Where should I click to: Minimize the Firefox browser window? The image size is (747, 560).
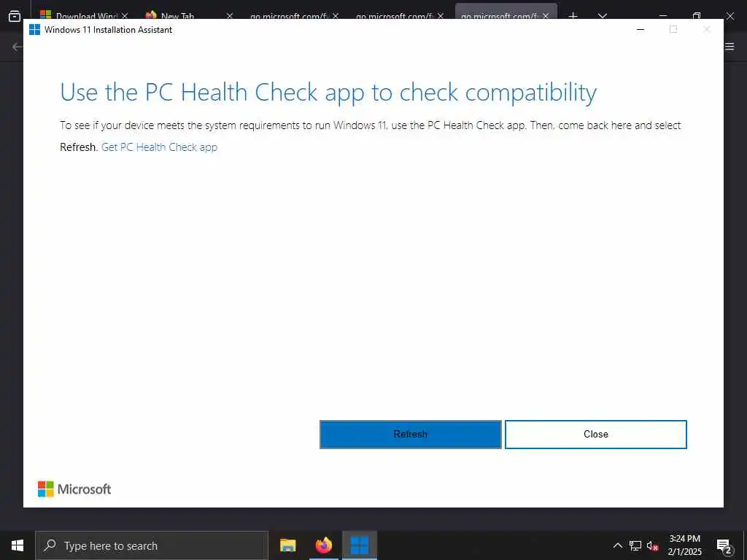(663, 16)
